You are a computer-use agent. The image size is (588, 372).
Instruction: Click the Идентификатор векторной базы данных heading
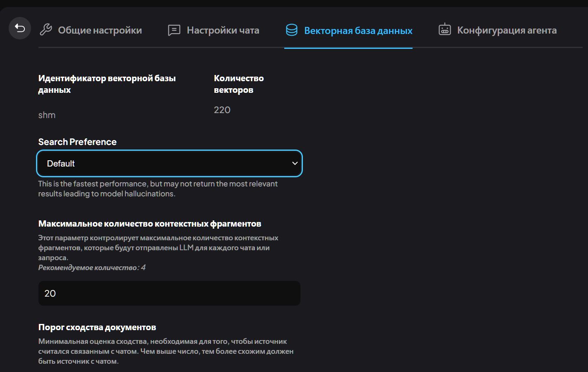coord(107,84)
